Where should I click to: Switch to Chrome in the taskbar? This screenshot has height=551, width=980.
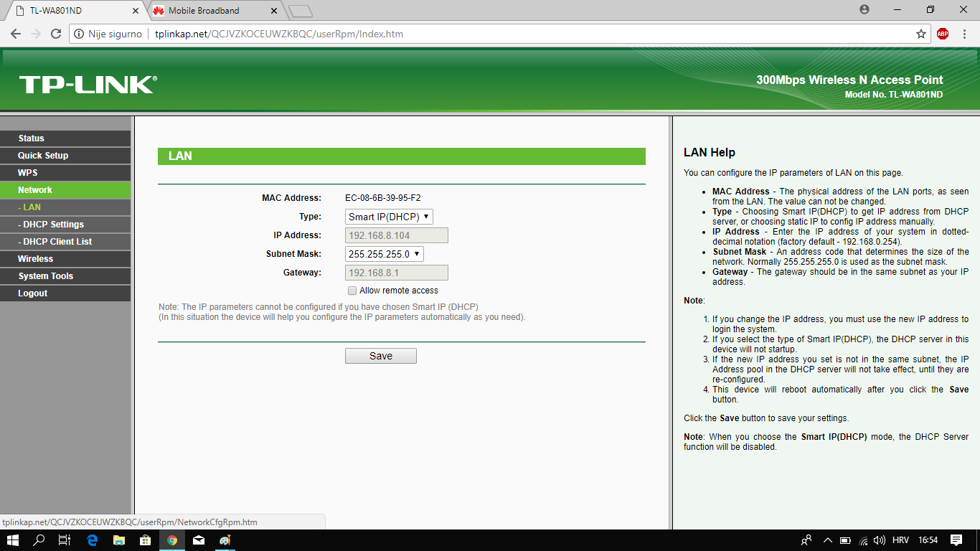pos(172,540)
